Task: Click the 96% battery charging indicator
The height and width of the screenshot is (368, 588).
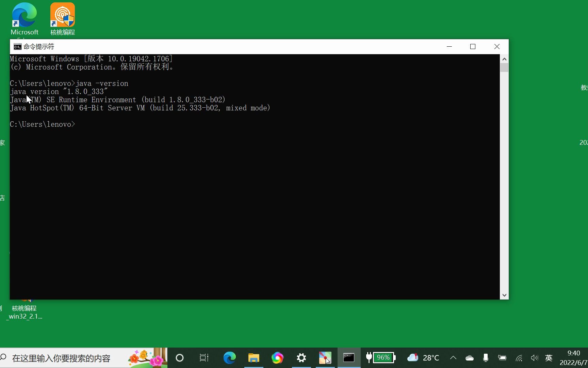Action: coord(381,358)
